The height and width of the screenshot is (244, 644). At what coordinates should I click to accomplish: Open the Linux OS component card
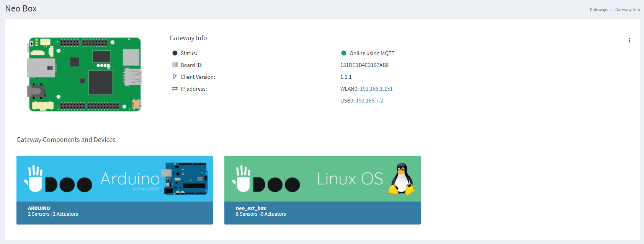[x=322, y=190]
